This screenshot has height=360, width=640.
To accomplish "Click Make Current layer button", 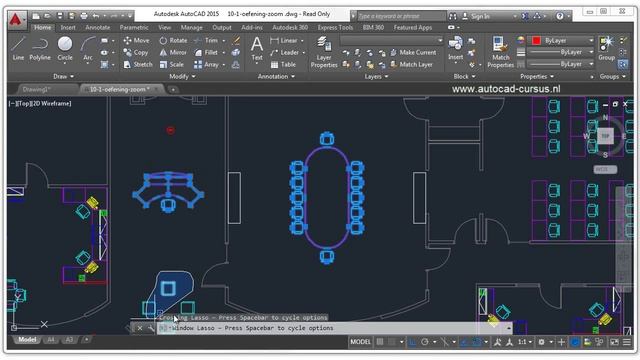I will [413, 53].
